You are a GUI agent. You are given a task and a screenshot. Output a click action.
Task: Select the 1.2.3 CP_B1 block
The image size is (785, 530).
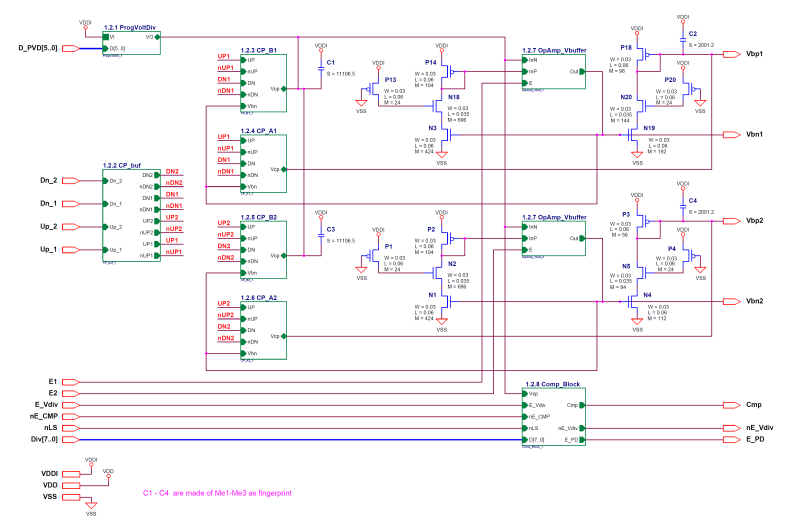point(264,83)
